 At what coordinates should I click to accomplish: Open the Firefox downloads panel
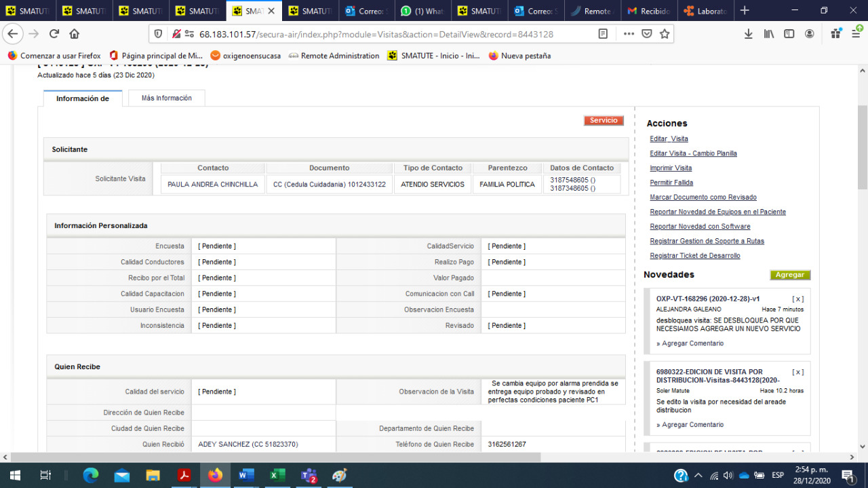749,34
